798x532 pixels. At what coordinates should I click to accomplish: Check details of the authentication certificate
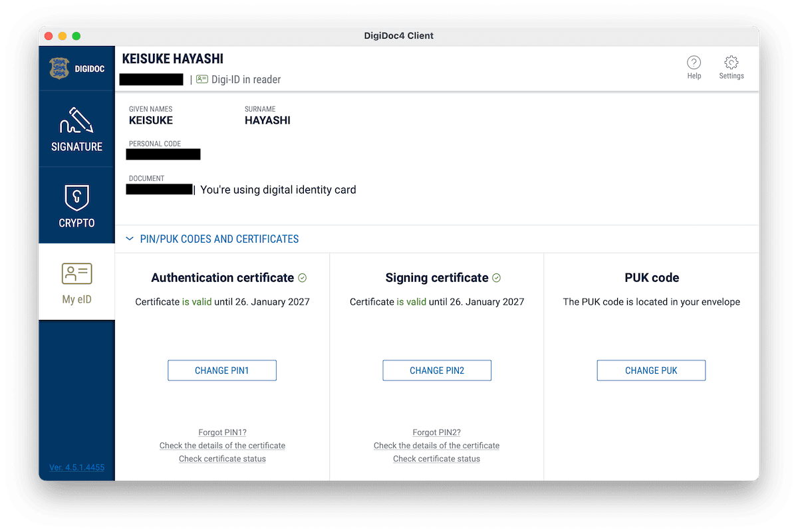click(222, 446)
